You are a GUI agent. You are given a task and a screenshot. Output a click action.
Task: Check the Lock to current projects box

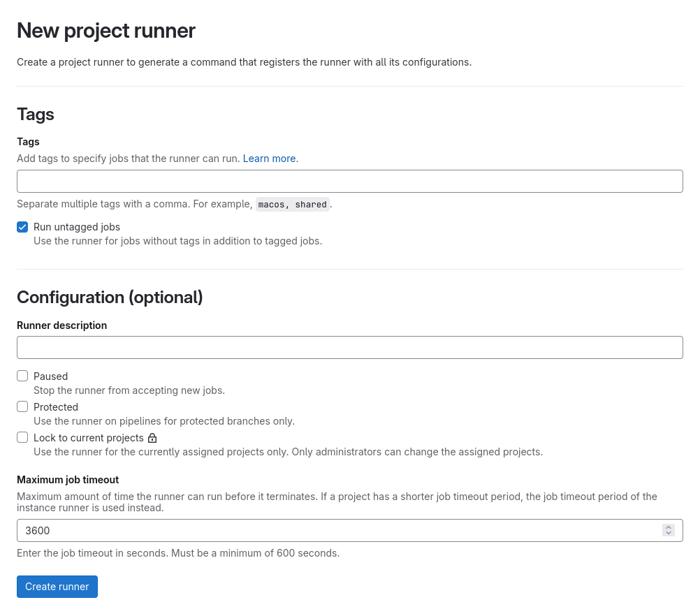tap(22, 437)
